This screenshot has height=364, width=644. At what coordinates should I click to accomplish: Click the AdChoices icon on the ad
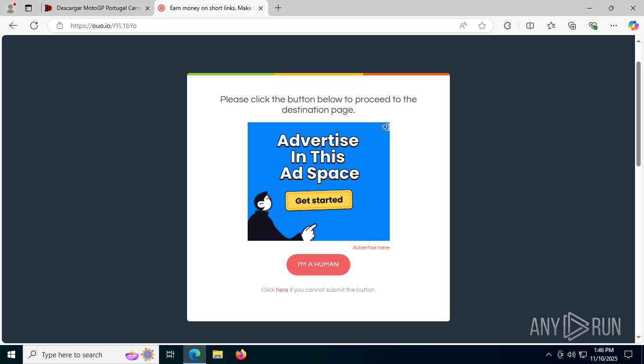coord(385,127)
